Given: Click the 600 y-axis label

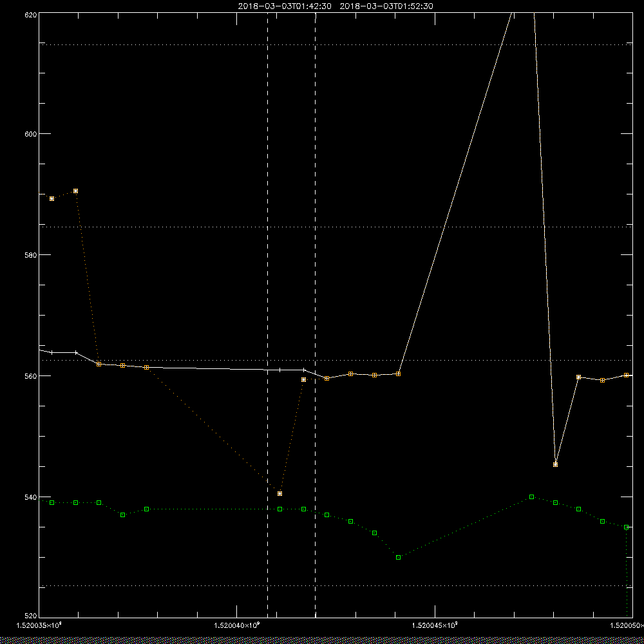Looking at the screenshot, I should pyautogui.click(x=31, y=134).
